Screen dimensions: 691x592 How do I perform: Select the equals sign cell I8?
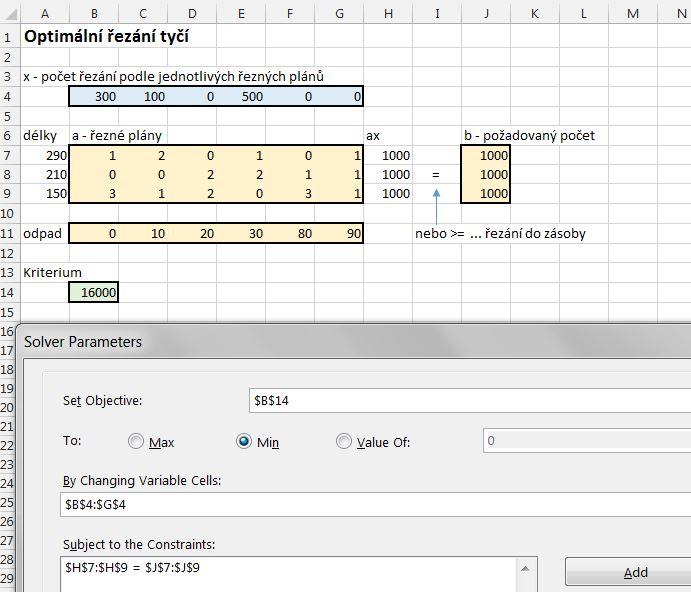(437, 175)
